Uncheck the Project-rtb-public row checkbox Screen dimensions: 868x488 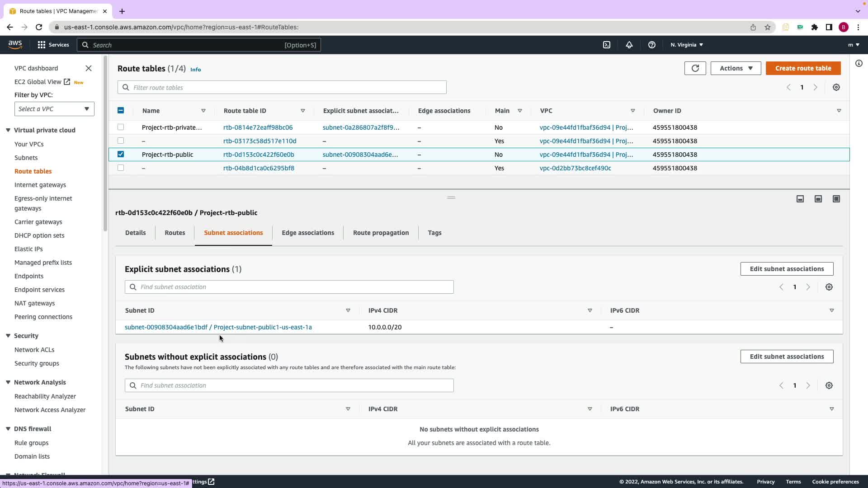tap(121, 154)
